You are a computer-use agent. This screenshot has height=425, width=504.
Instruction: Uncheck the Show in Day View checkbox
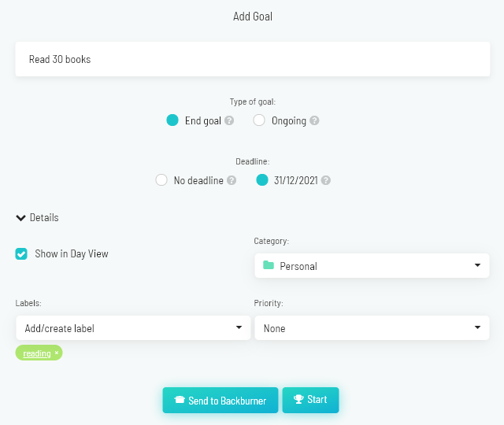point(21,253)
